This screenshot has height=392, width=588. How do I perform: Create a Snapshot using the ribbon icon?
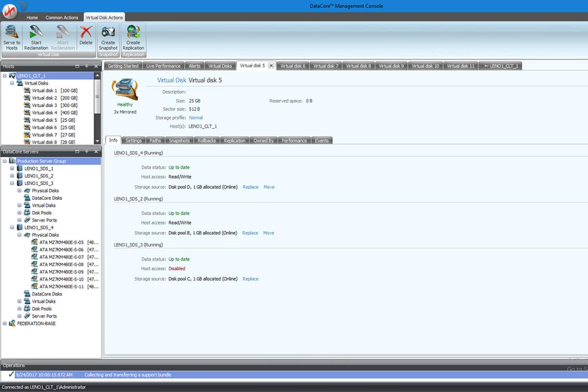(x=108, y=32)
